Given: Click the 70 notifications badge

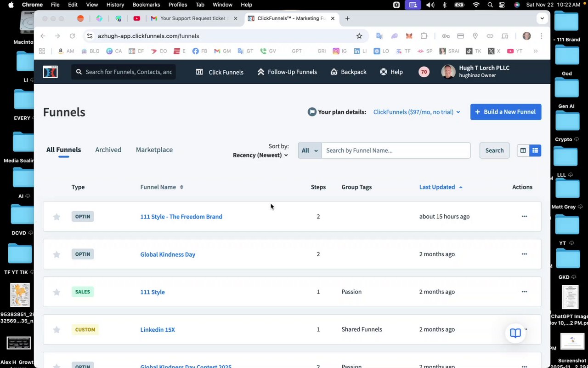Looking at the screenshot, I should click(424, 72).
